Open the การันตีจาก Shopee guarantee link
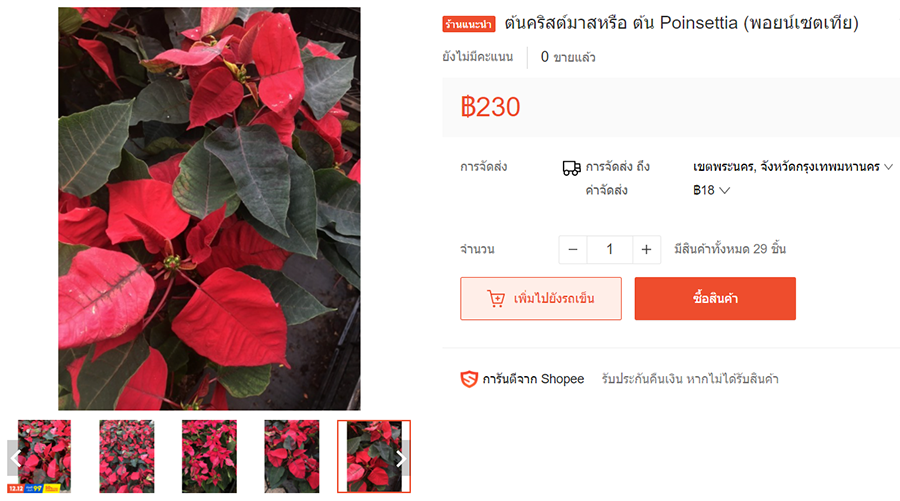This screenshot has width=900, height=501. coord(533,379)
